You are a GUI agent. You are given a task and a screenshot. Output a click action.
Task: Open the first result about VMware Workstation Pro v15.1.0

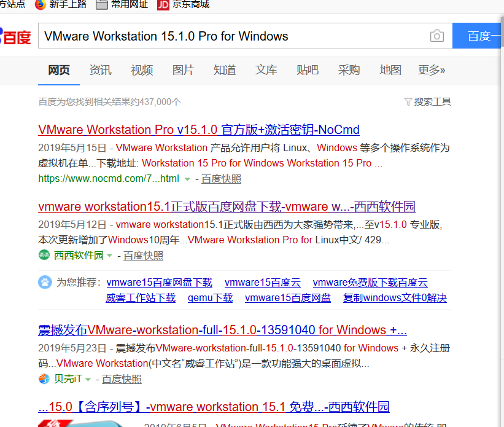coord(195,130)
